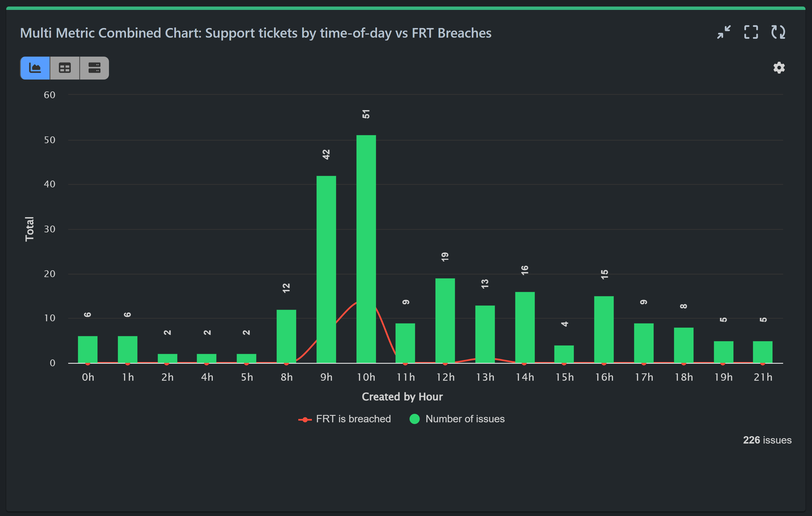The height and width of the screenshot is (516, 812).
Task: Click the 15h bar labeled 4
Action: [x=564, y=356]
